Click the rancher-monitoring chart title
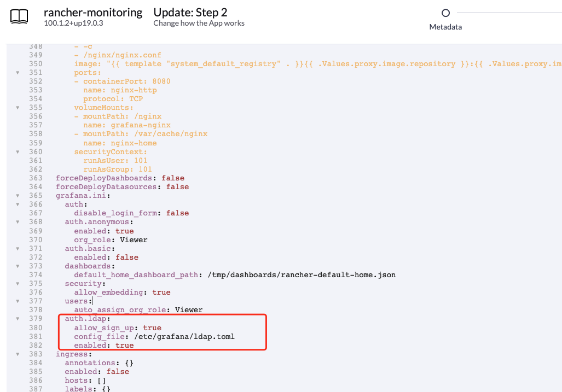The width and height of the screenshot is (562, 392). pyautogui.click(x=93, y=13)
